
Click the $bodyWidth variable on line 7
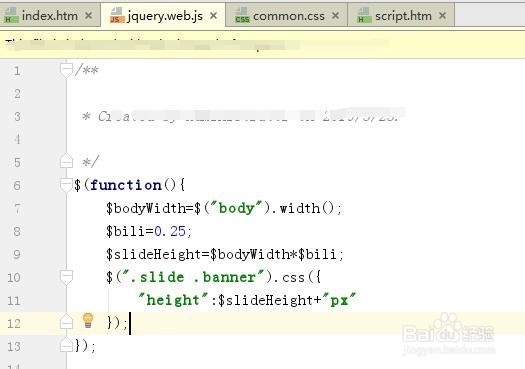point(146,208)
